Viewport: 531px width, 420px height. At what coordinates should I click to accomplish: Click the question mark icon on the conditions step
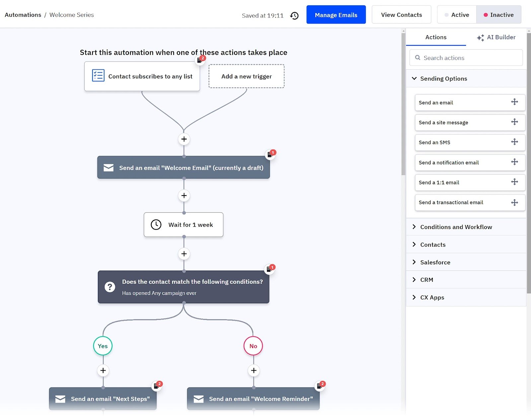[x=110, y=287]
